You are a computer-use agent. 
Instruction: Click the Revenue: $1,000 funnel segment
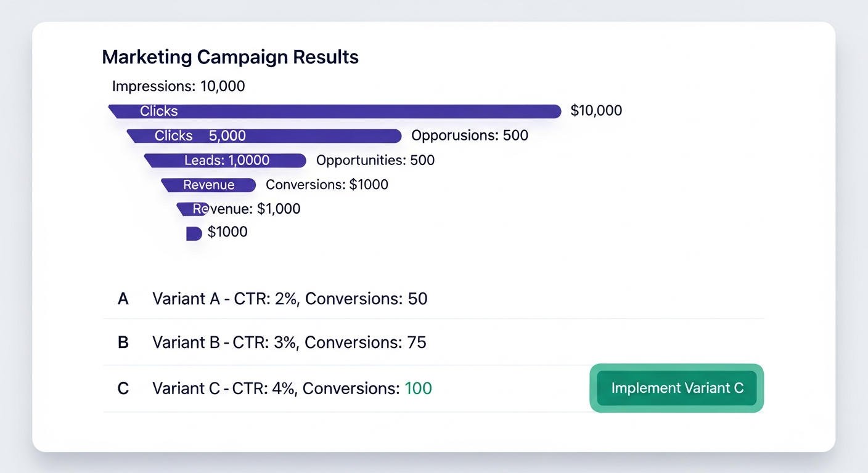(192, 209)
